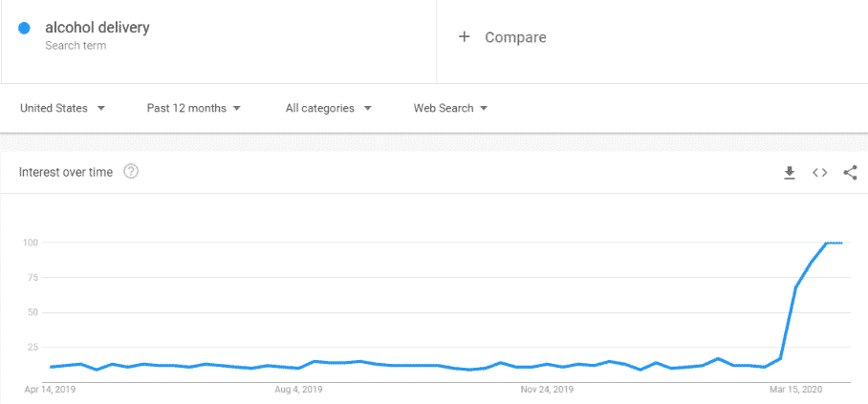
Task: Select the Apr 14, 2019 axis marker
Action: [x=50, y=390]
